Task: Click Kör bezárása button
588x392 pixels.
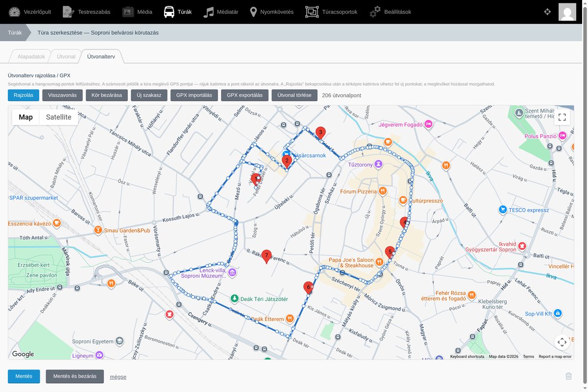Action: point(107,95)
